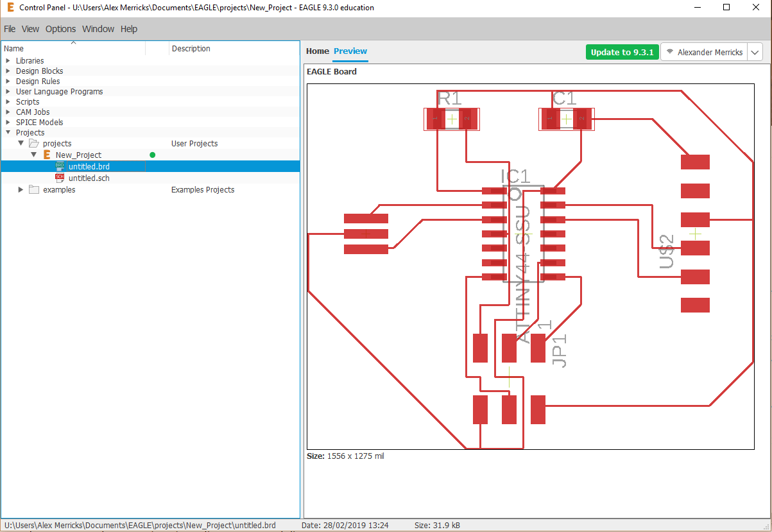Switch to the Home tab
The image size is (772, 532).
point(317,51)
